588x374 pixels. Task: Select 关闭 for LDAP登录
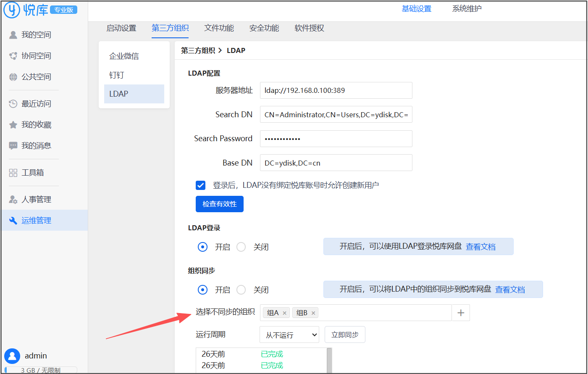coord(241,247)
